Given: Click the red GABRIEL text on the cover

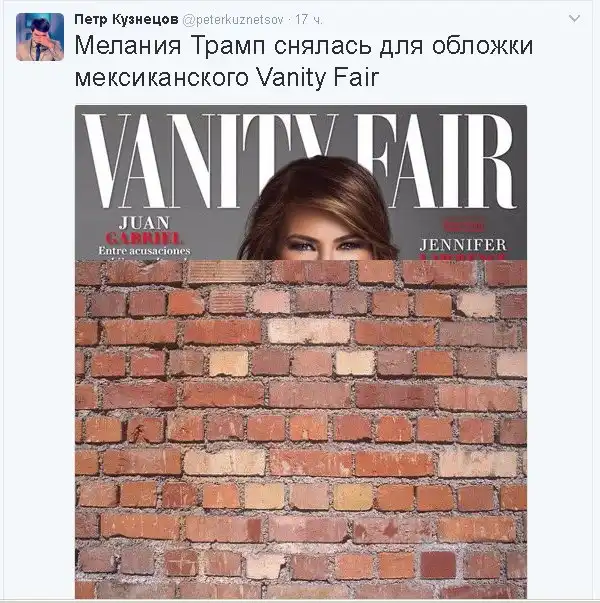Looking at the screenshot, I should point(144,238).
